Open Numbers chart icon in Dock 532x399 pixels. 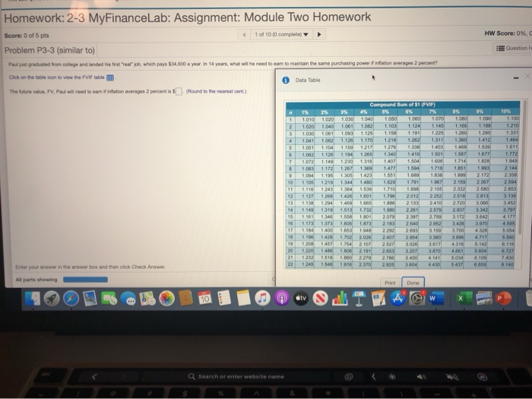(x=339, y=299)
